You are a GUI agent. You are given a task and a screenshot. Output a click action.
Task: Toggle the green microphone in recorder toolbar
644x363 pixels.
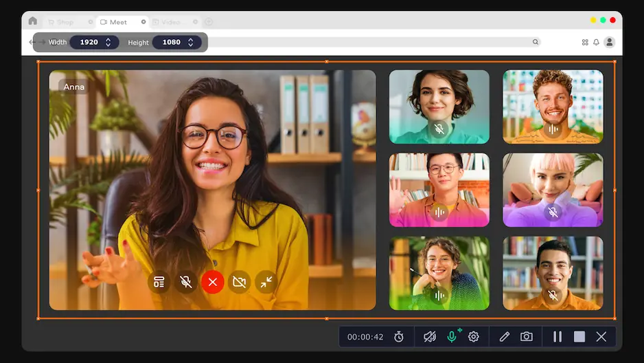(x=452, y=336)
